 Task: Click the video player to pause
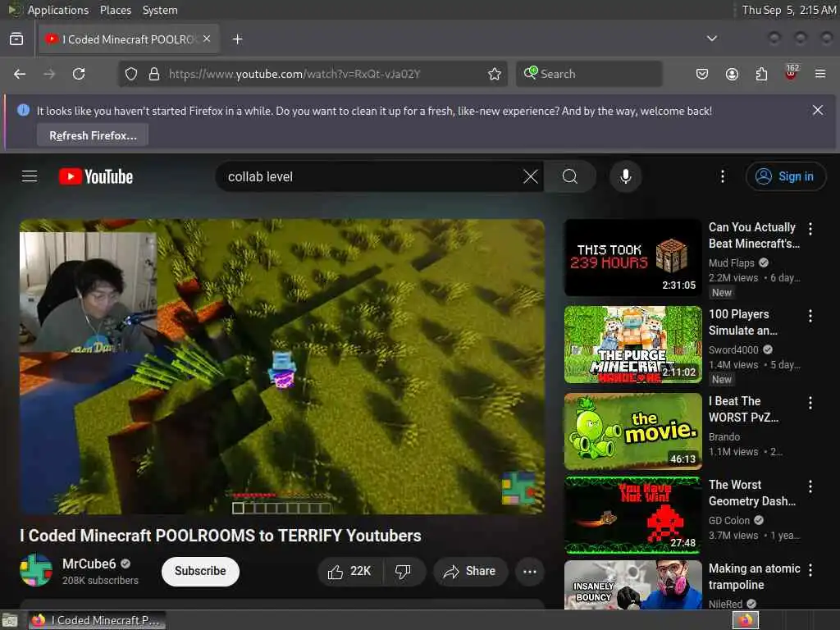click(x=282, y=367)
